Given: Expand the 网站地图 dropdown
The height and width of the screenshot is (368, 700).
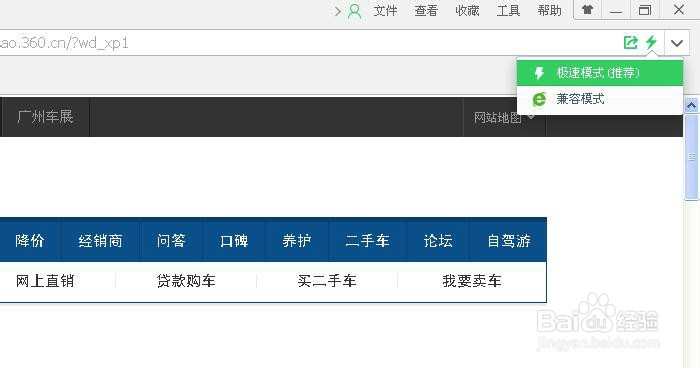Looking at the screenshot, I should (x=504, y=117).
